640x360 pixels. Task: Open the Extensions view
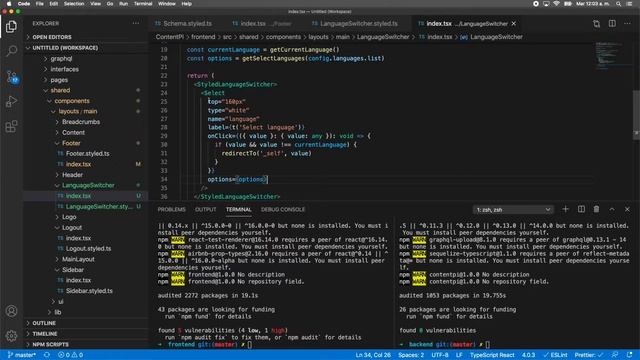click(x=11, y=126)
